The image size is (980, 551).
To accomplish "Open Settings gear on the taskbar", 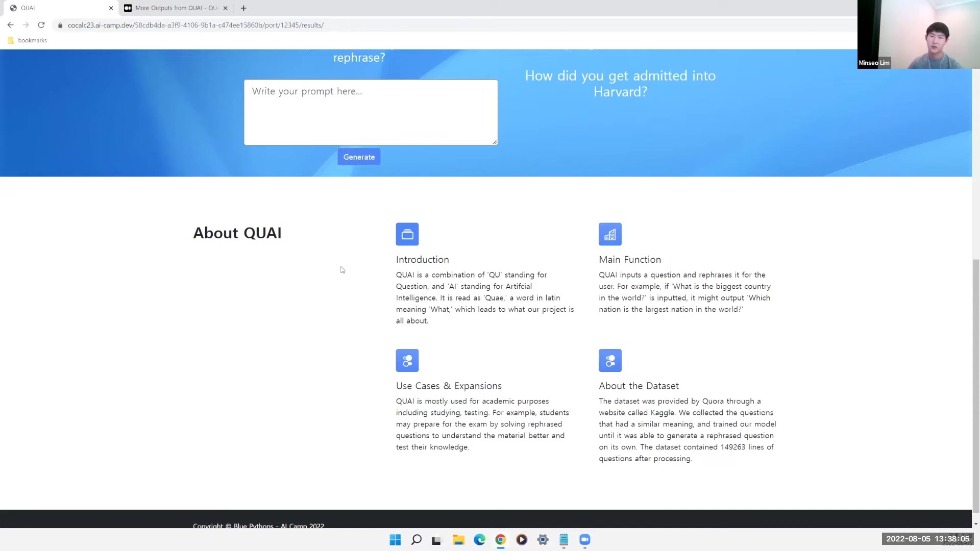I will click(x=543, y=540).
